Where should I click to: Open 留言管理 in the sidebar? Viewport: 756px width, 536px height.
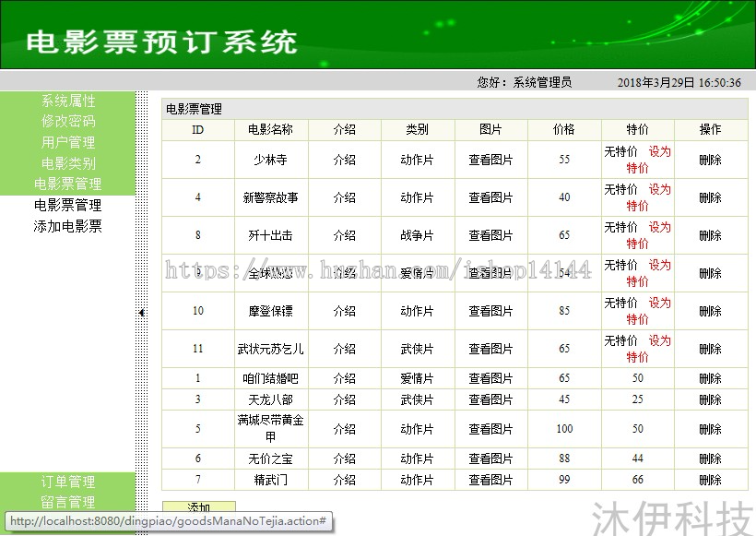(67, 501)
